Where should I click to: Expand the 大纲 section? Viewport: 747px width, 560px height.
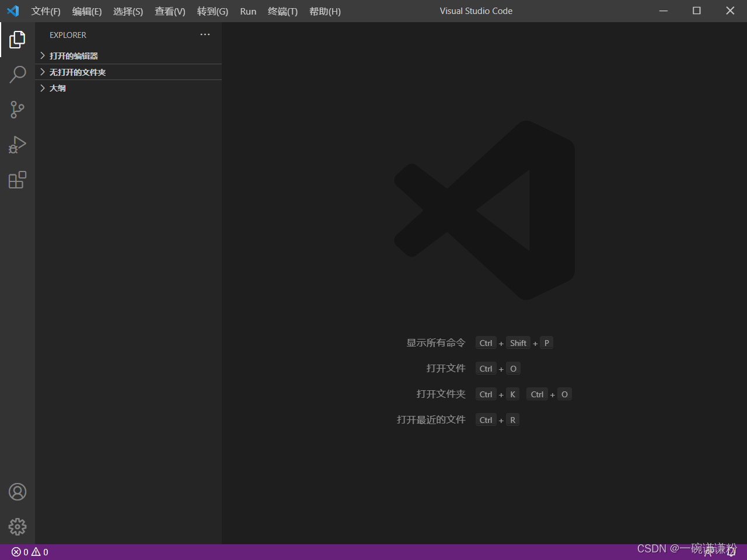58,87
